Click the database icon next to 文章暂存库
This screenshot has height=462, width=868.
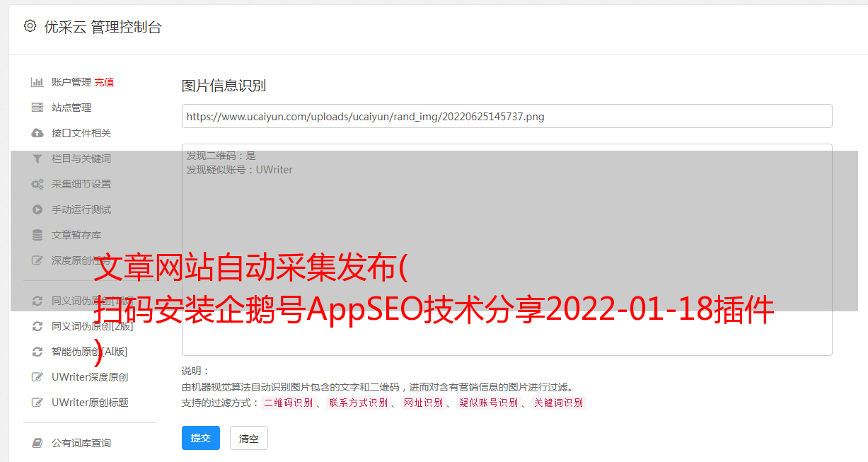tap(37, 235)
